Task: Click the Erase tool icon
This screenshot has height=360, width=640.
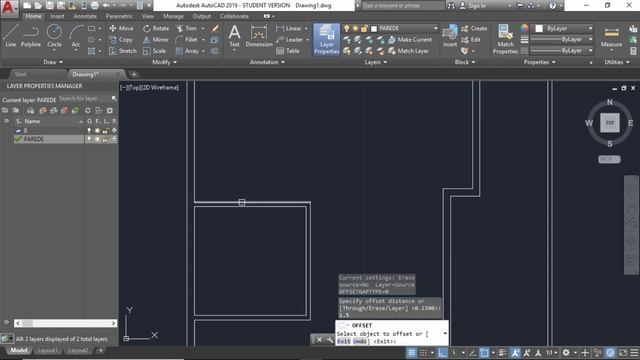Action: click(x=215, y=29)
